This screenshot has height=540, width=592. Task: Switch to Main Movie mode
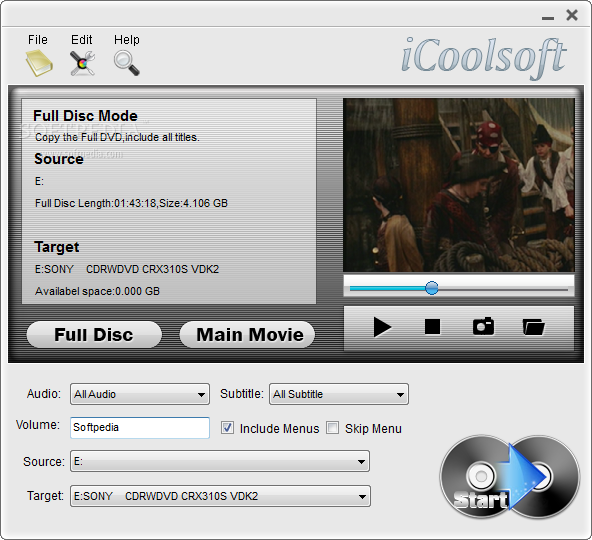tap(247, 335)
